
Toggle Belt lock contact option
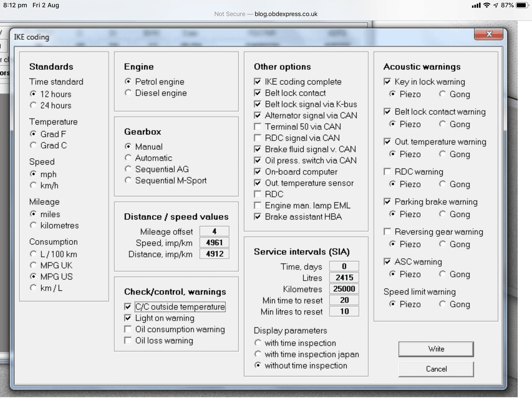257,93
